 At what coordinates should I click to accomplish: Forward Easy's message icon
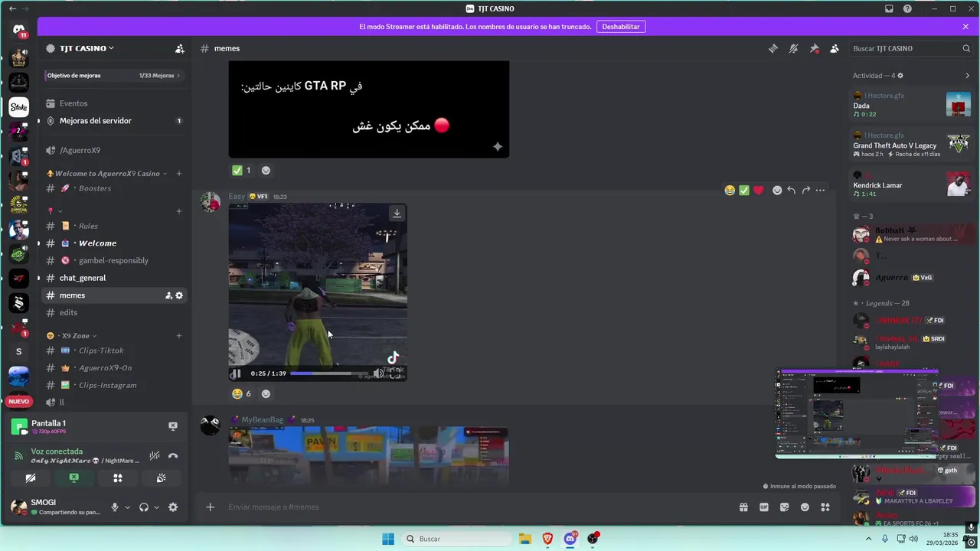point(806,191)
